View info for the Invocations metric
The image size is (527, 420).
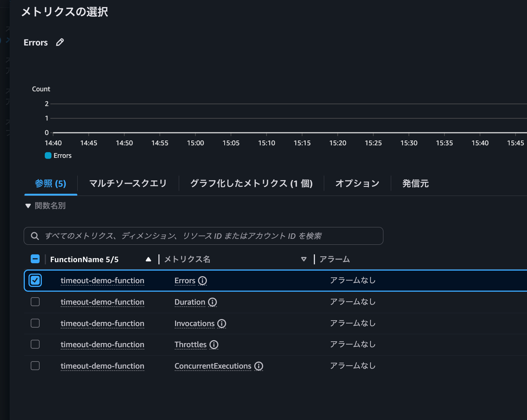coord(221,324)
